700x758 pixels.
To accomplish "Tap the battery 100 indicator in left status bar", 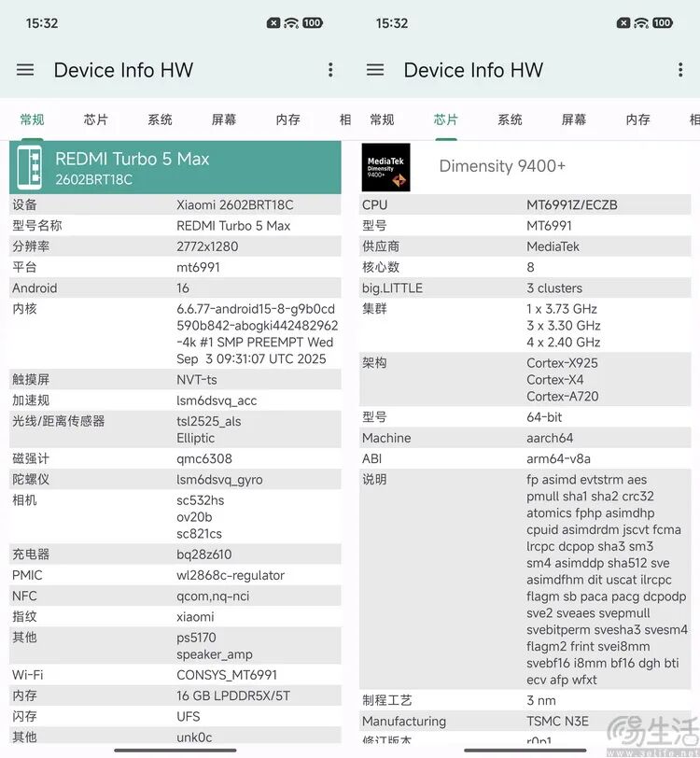I will click(x=312, y=22).
